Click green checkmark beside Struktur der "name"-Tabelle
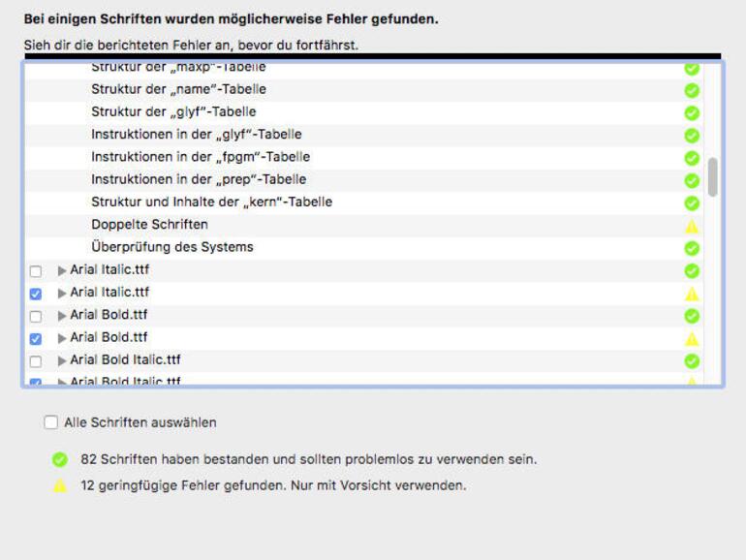 coord(692,90)
